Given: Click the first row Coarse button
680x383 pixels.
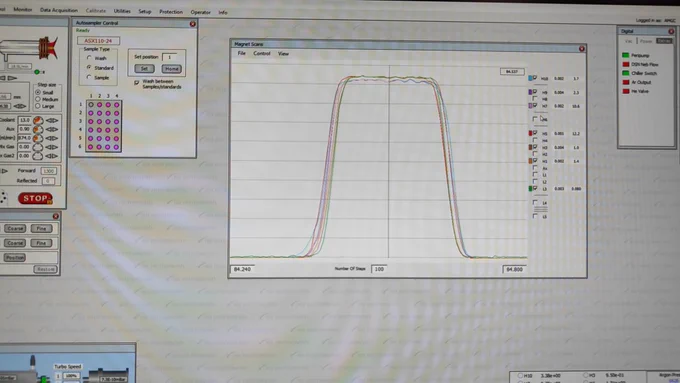Looking at the screenshot, I should [x=15, y=228].
